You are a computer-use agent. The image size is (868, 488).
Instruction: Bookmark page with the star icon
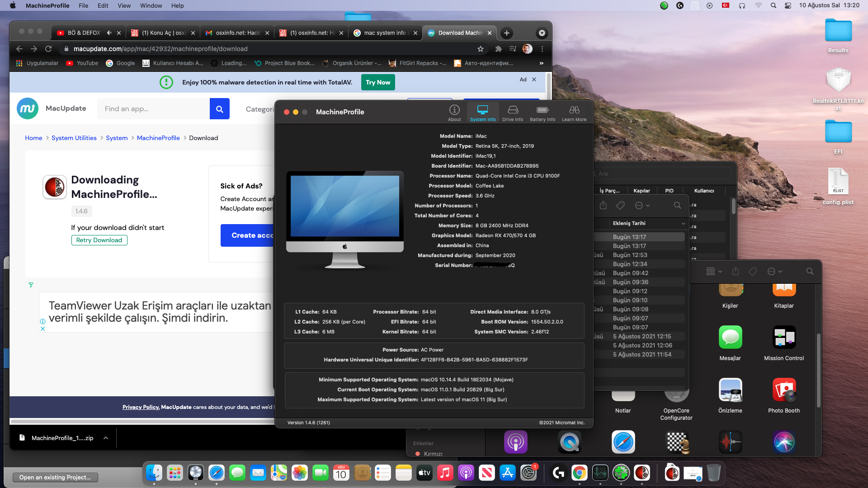481,49
